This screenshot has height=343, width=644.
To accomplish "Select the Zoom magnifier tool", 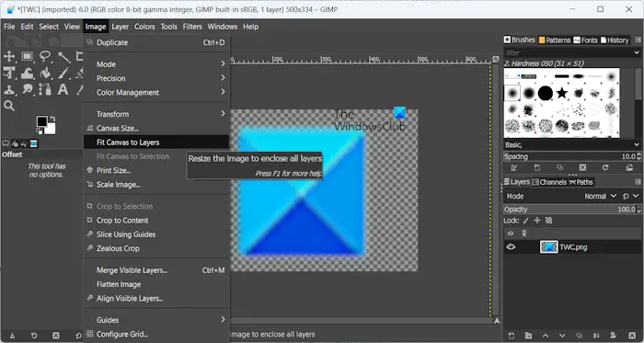I will (9, 106).
